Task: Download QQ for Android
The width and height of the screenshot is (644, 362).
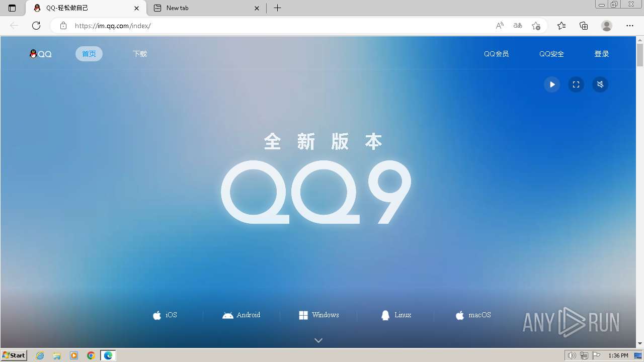Action: coord(242,315)
